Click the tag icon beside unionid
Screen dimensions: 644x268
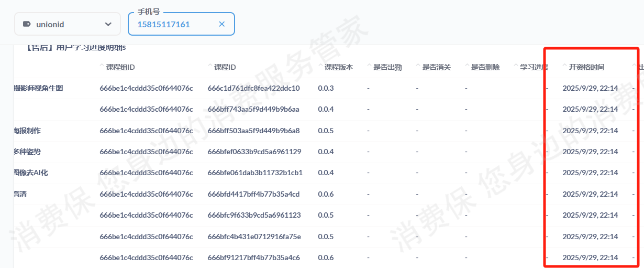coord(27,24)
